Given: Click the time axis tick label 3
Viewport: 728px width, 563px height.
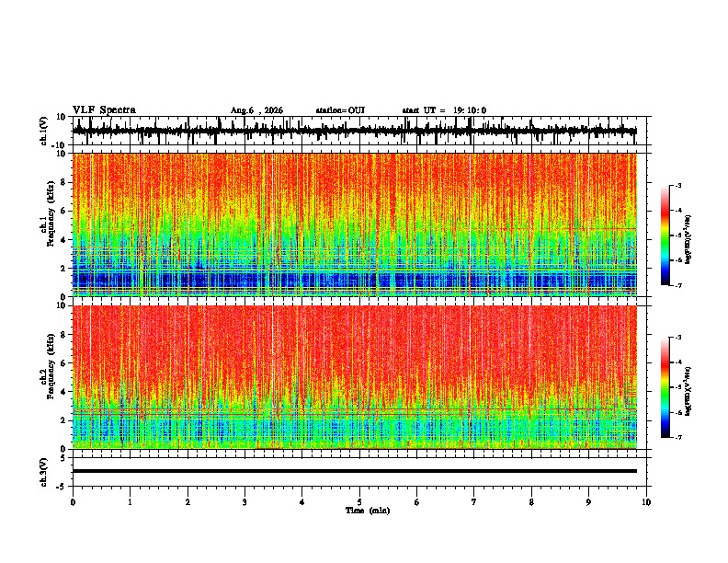Looking at the screenshot, I should [245, 502].
